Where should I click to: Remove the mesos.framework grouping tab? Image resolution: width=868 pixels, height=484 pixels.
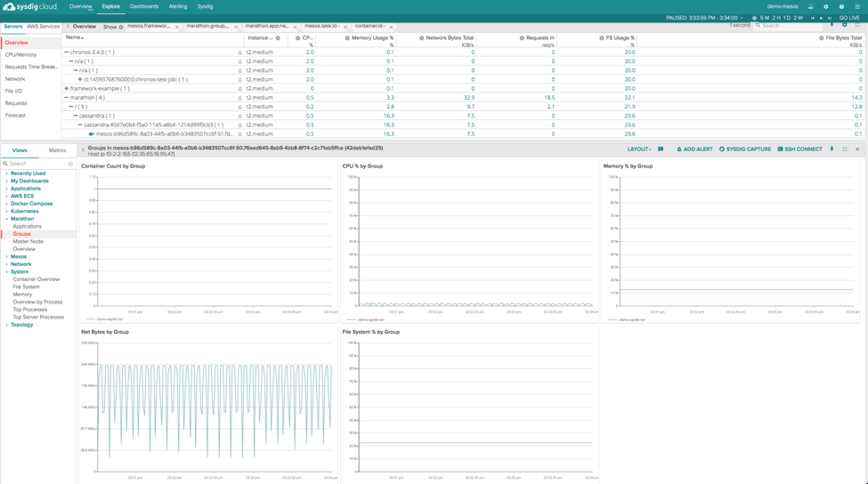(177, 27)
